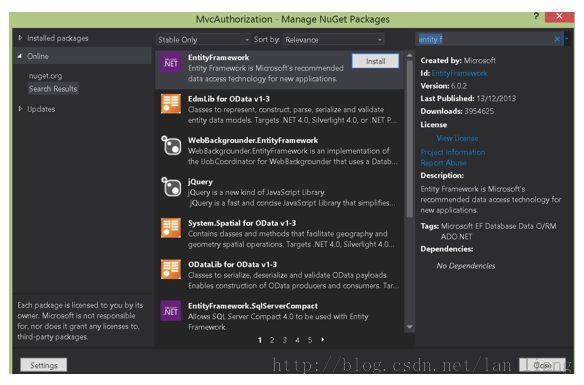Click the EdmLib for OData orange icon
This screenshot has width=584, height=385.
click(171, 104)
